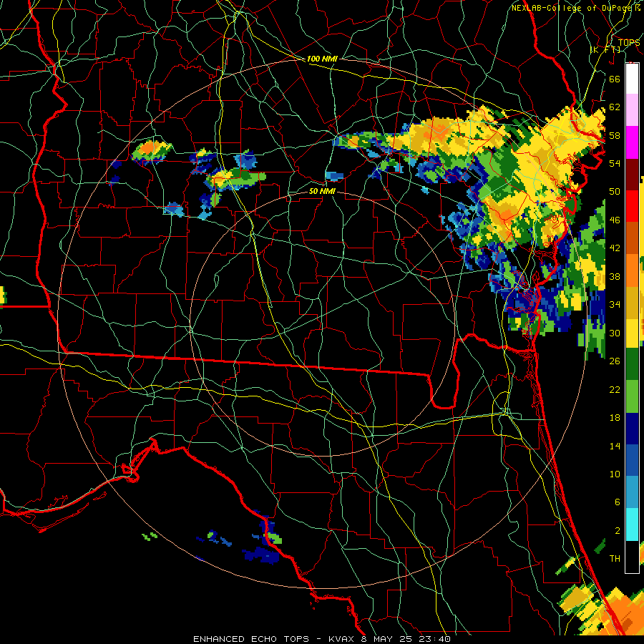Viewport: 644px width, 644px height.
Task: Click the yellow legend swatch near 30
Action: (632, 333)
